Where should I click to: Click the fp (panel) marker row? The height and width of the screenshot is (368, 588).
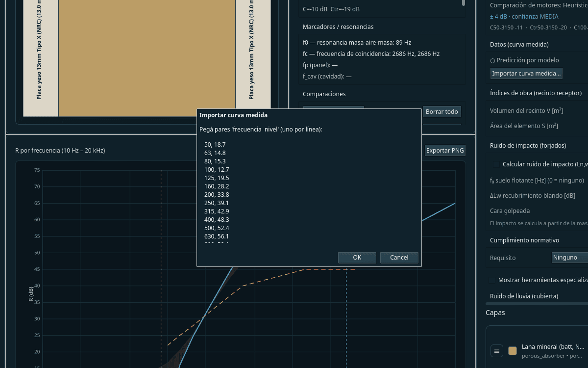[x=320, y=65]
